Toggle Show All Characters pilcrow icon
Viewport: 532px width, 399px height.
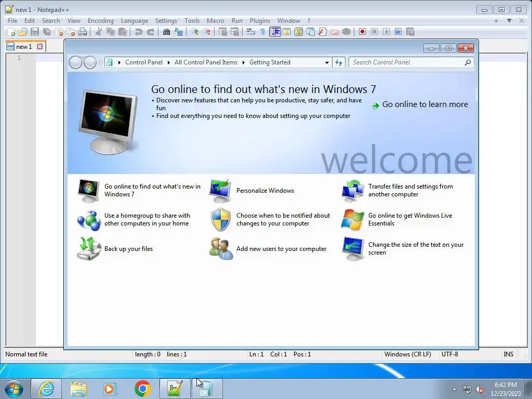(x=262, y=32)
